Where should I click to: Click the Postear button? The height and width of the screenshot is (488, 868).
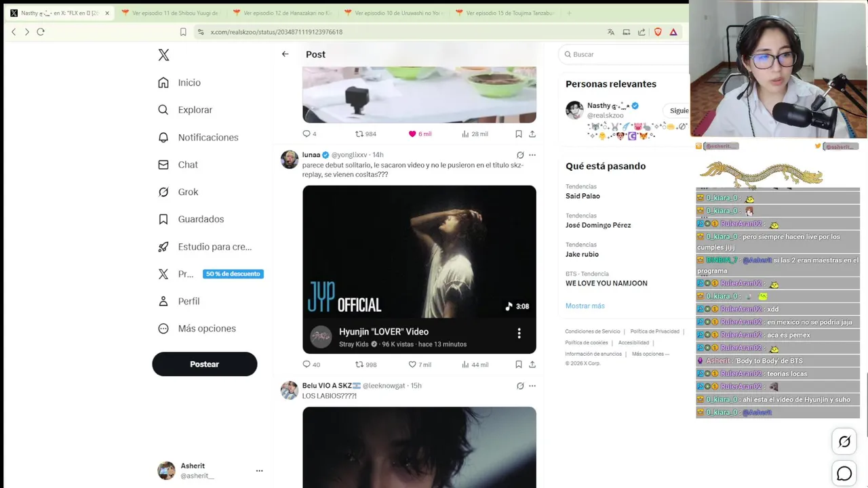pos(204,364)
